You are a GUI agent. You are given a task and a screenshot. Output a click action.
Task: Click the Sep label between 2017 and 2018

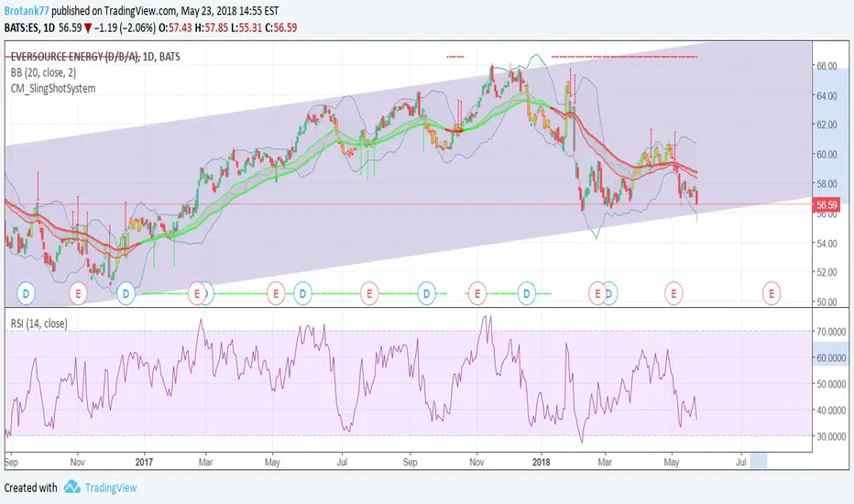pyautogui.click(x=410, y=462)
